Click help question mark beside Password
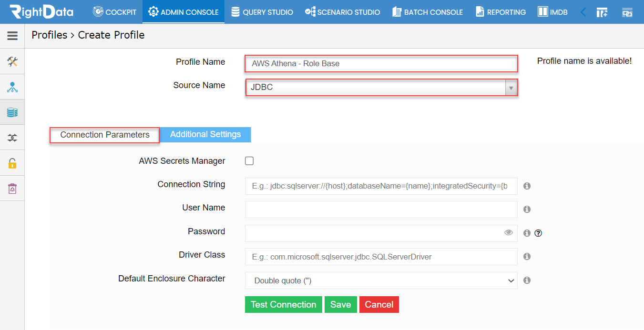 (x=539, y=233)
